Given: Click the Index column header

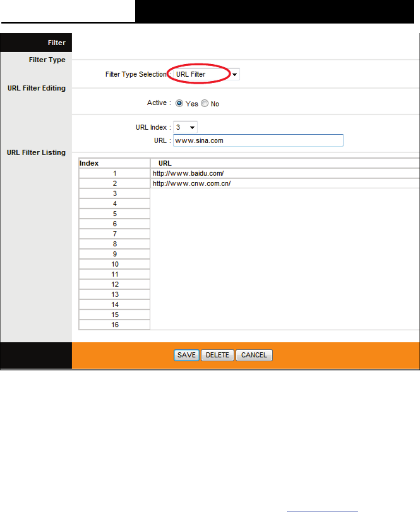Looking at the screenshot, I should tap(114, 163).
